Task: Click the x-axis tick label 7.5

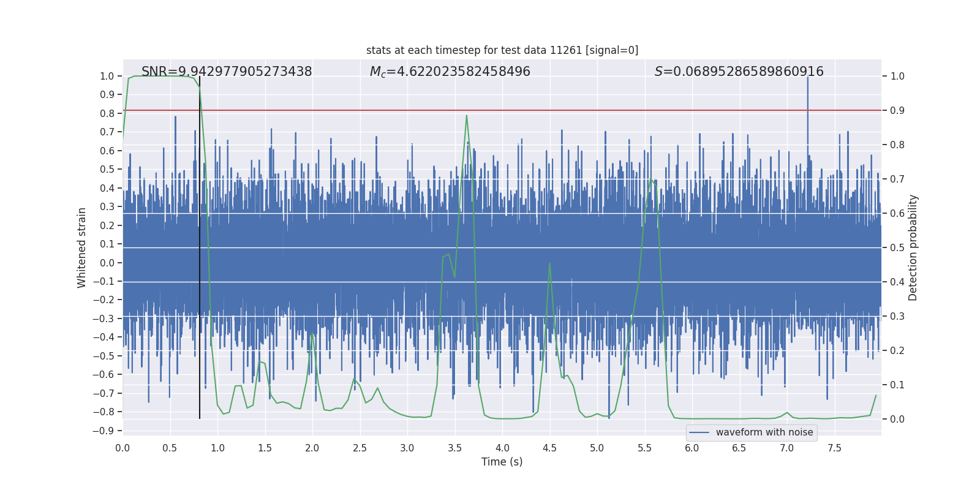Action: (x=834, y=448)
